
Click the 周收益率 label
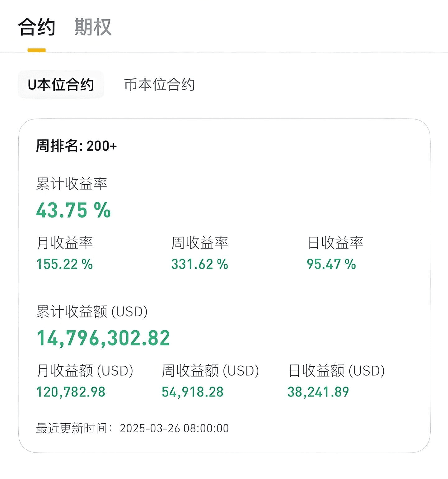[200, 243]
